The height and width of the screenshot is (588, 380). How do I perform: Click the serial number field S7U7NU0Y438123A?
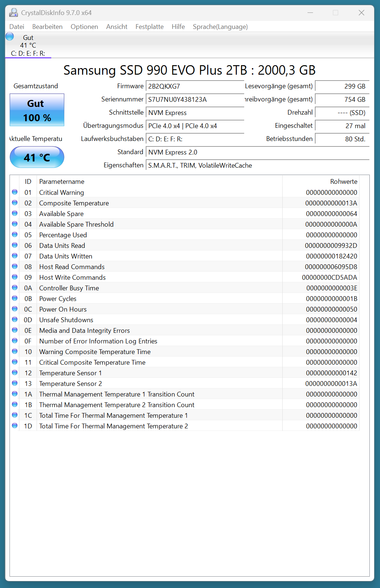195,100
